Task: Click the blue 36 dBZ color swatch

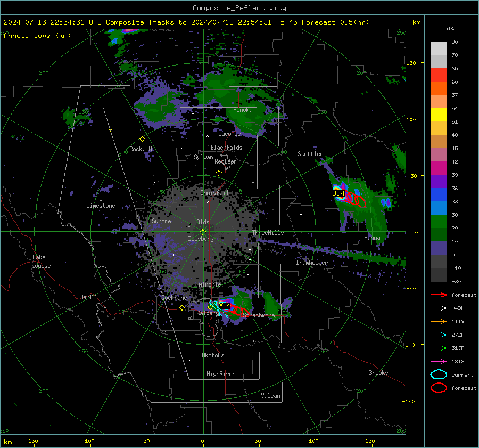Action: coord(439,194)
